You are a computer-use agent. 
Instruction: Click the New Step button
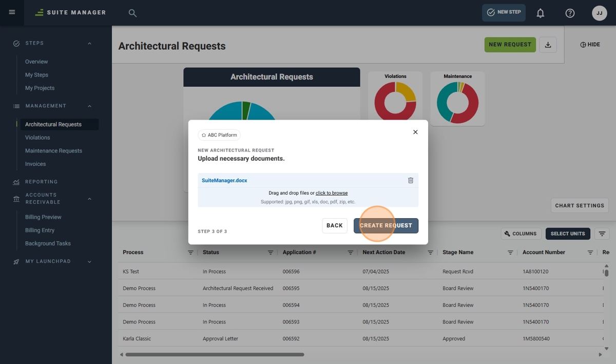click(504, 13)
